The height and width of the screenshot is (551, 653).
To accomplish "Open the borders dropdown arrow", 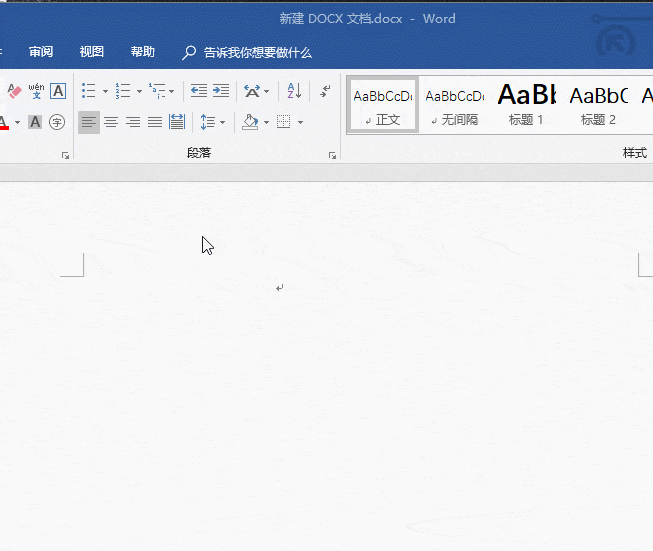I will [x=301, y=123].
